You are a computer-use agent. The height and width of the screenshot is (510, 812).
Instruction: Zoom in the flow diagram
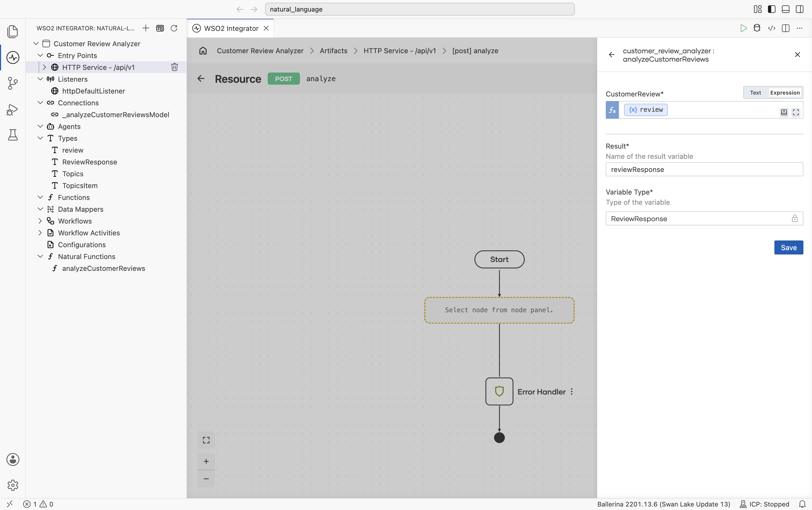point(206,461)
